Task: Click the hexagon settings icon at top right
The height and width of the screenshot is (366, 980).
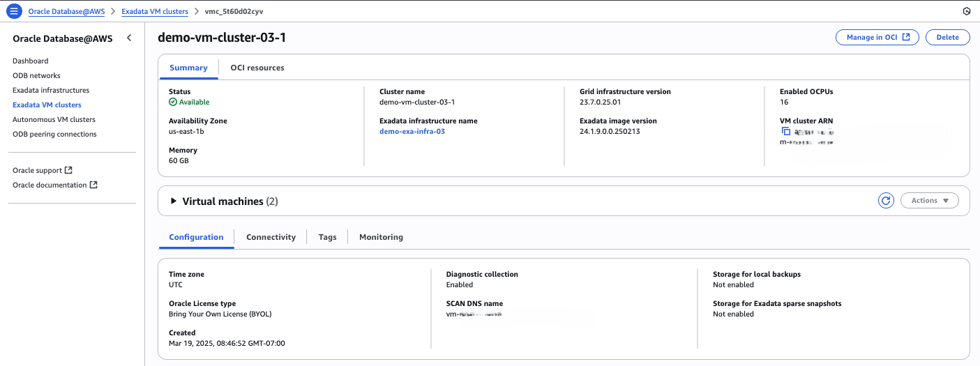Action: coord(966,11)
